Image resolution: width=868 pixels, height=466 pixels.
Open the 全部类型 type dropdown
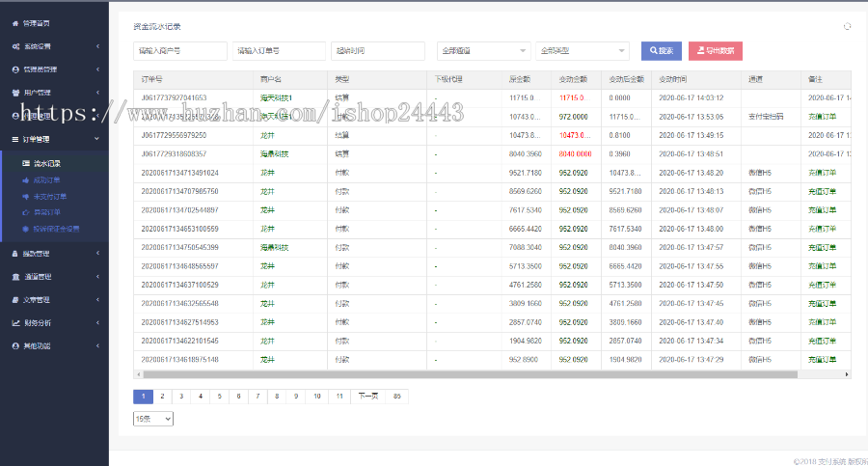(583, 51)
